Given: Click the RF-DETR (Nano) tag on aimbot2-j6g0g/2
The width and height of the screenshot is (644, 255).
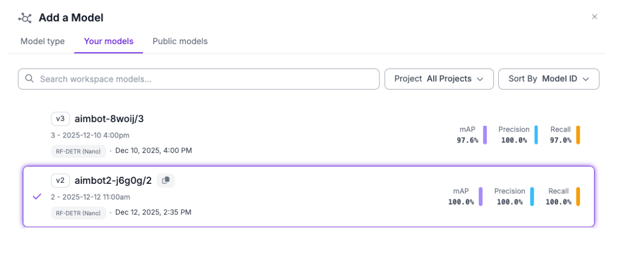Looking at the screenshot, I should 78,213.
